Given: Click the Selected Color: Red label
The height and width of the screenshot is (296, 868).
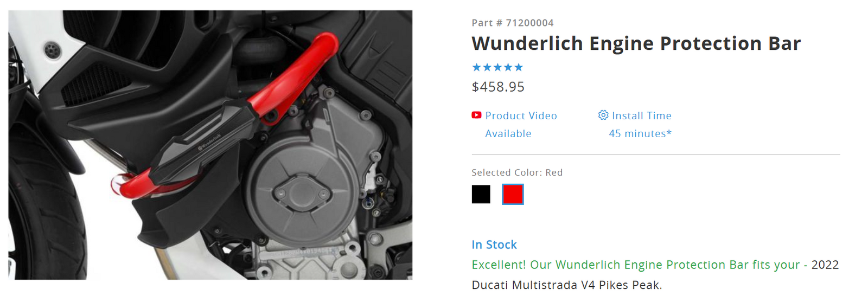Looking at the screenshot, I should (517, 172).
